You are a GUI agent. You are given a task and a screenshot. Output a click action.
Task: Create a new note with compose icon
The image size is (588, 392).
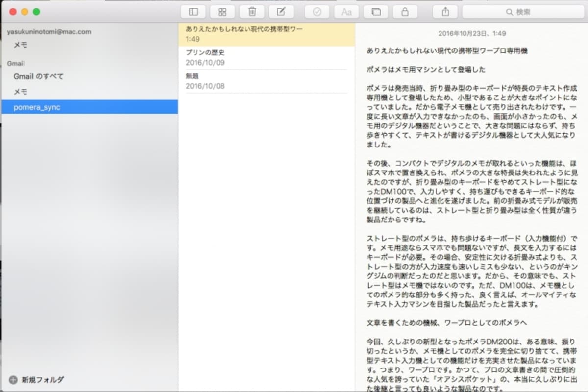[x=281, y=12]
